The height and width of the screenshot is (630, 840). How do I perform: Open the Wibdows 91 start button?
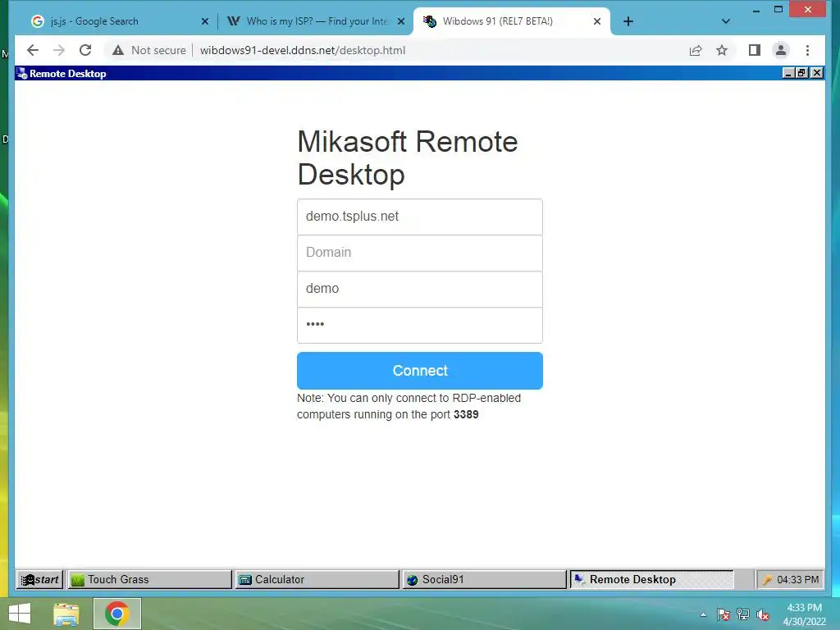tap(40, 580)
